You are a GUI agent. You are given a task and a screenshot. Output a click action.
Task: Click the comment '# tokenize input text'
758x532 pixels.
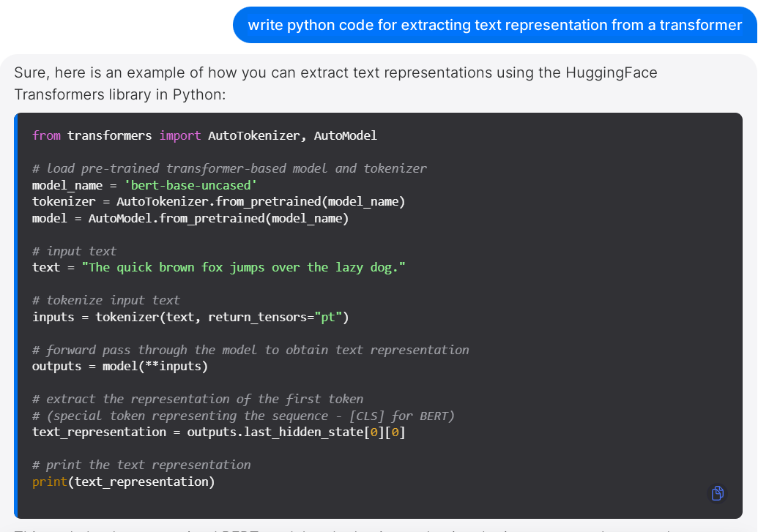click(106, 301)
